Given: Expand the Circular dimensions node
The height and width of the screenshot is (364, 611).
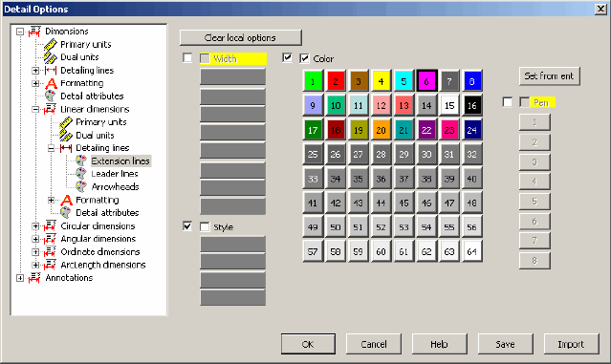Looking at the screenshot, I should pyautogui.click(x=35, y=226).
